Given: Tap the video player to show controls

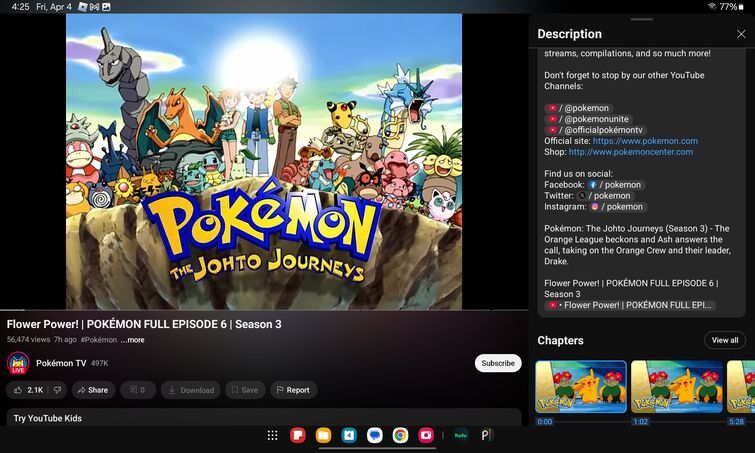Looking at the screenshot, I should [x=264, y=161].
